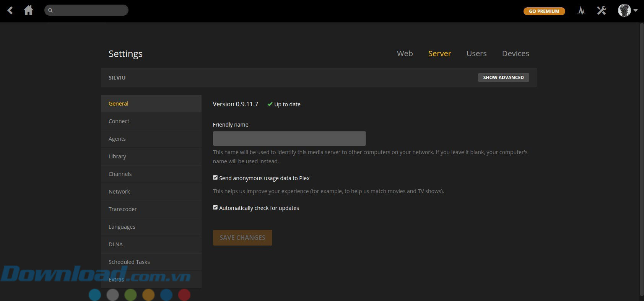The width and height of the screenshot is (644, 301).
Task: Open the activity status icon
Action: point(581,11)
